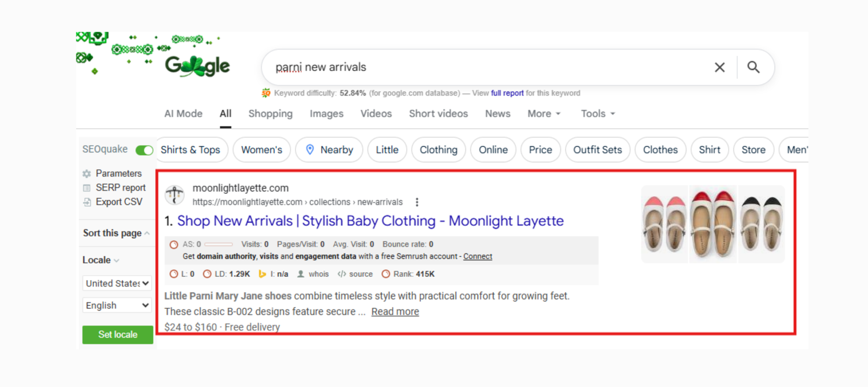The image size is (868, 387).
Task: Expand the Tools menu
Action: pos(597,113)
